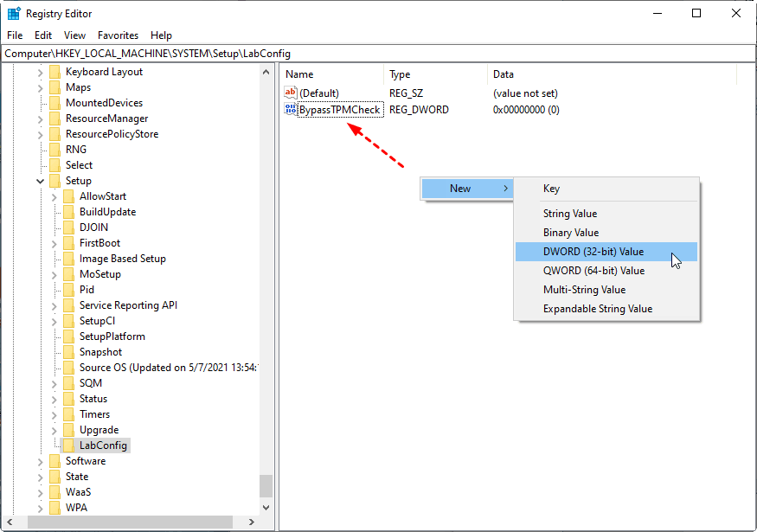
Task: Pick Expandable String Value option
Action: pyautogui.click(x=606, y=309)
